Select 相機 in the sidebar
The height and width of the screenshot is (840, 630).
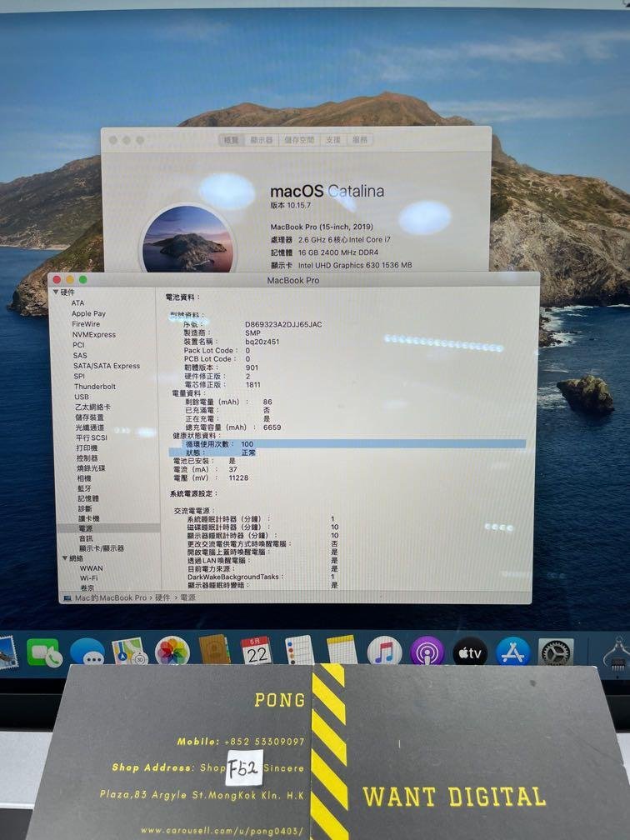click(x=84, y=478)
